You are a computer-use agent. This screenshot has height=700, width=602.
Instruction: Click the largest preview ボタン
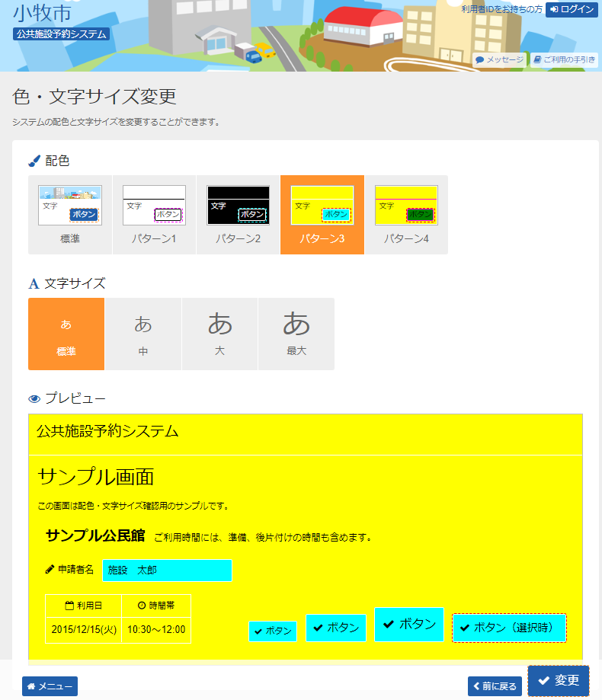coord(409,624)
